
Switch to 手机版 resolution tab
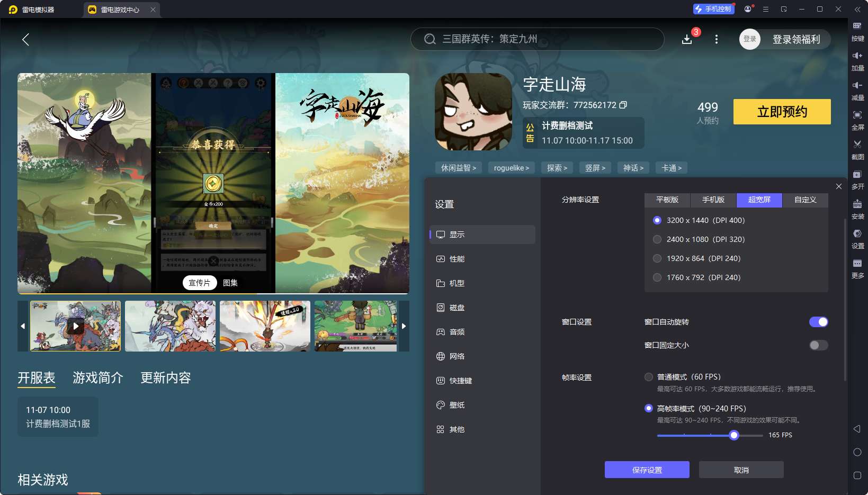pos(713,200)
